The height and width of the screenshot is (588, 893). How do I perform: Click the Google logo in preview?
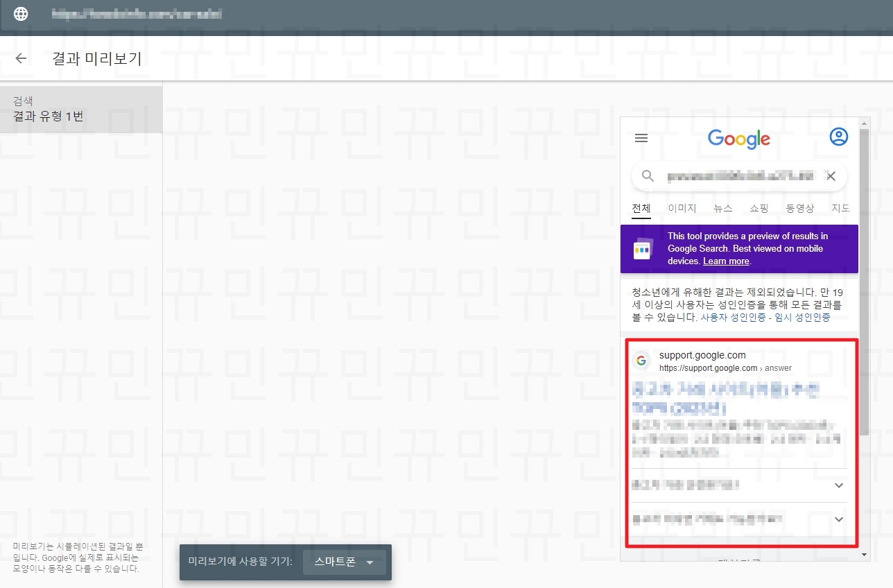coord(739,139)
